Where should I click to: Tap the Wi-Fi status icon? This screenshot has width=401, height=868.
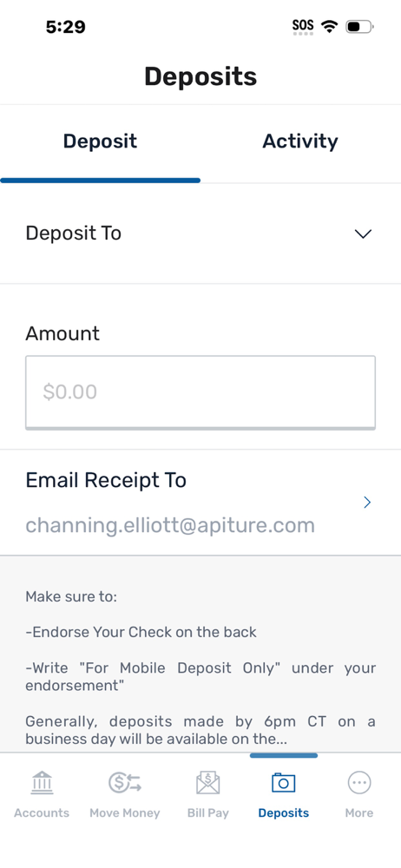click(330, 26)
